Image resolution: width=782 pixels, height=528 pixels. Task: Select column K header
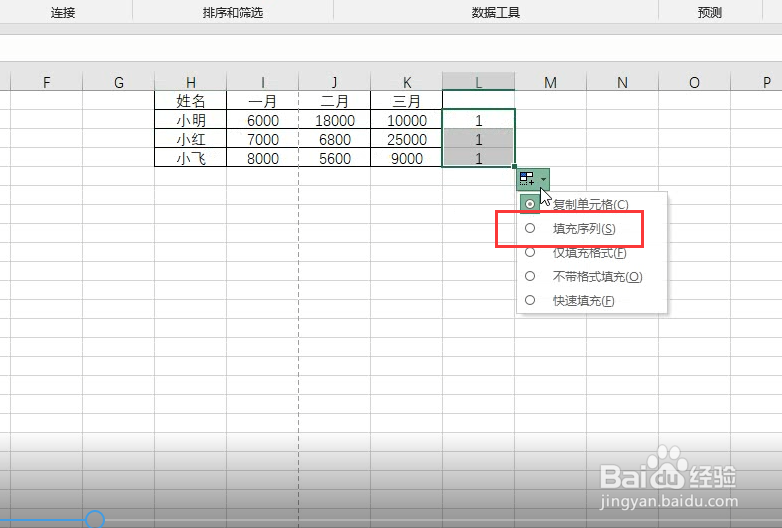406,82
